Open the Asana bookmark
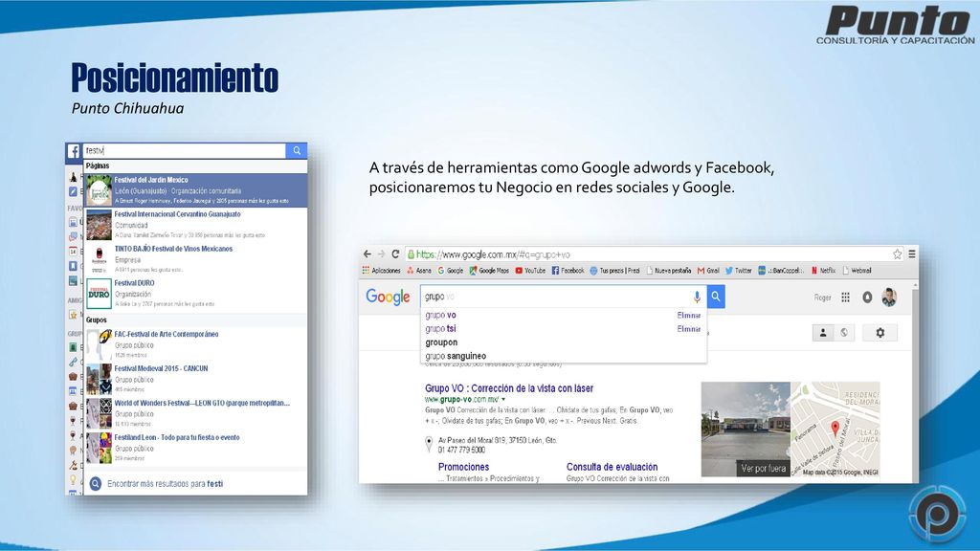 pos(419,271)
